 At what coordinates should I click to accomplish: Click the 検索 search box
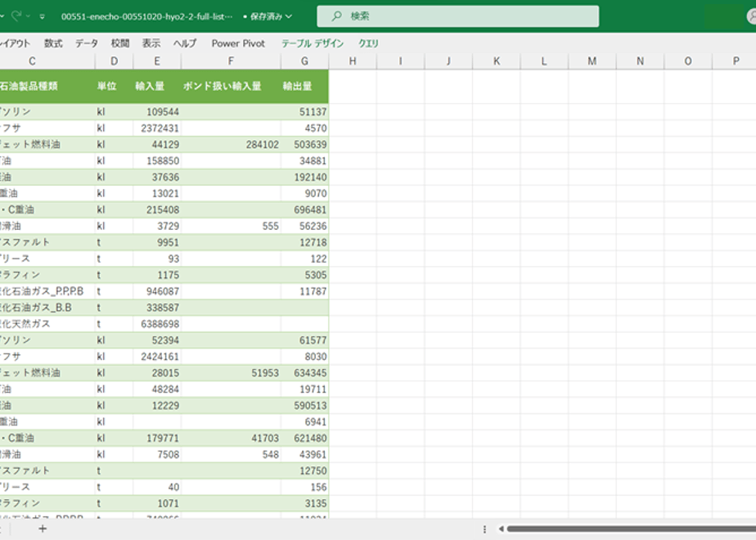(457, 16)
